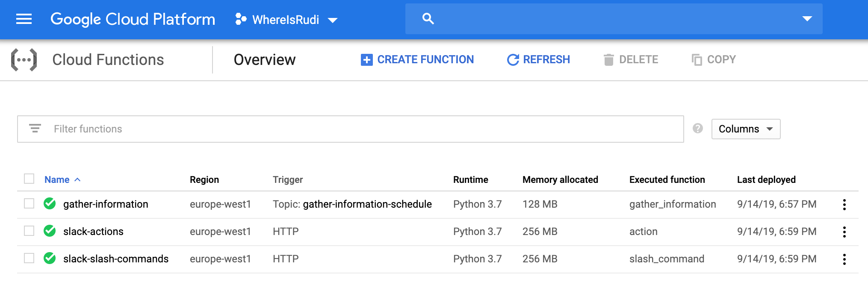Click the filter functions icon
Image resolution: width=868 pixels, height=282 pixels.
(x=35, y=129)
